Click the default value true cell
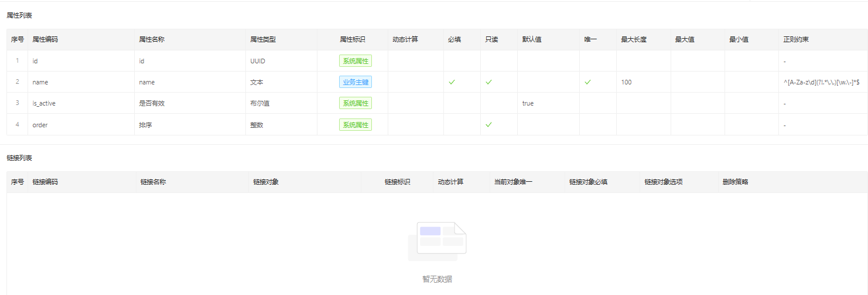The width and height of the screenshot is (868, 295). [x=528, y=103]
